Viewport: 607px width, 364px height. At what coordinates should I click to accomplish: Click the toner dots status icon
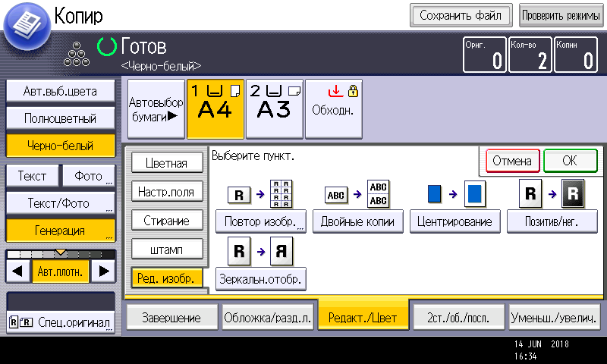[x=77, y=54]
